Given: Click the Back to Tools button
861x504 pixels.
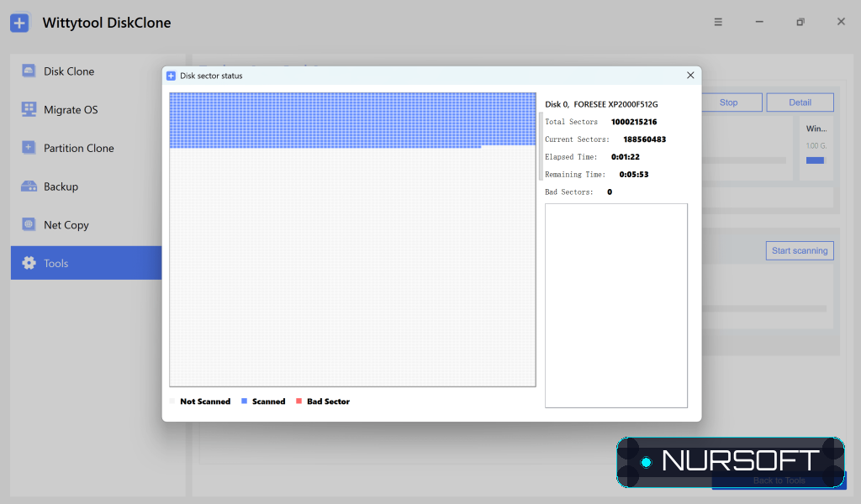Looking at the screenshot, I should click(779, 480).
